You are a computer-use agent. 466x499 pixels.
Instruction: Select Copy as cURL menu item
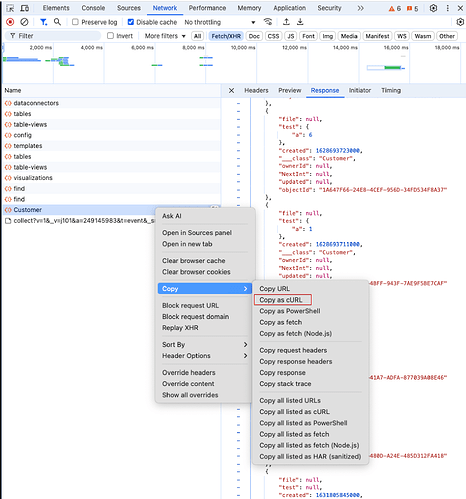(x=282, y=300)
